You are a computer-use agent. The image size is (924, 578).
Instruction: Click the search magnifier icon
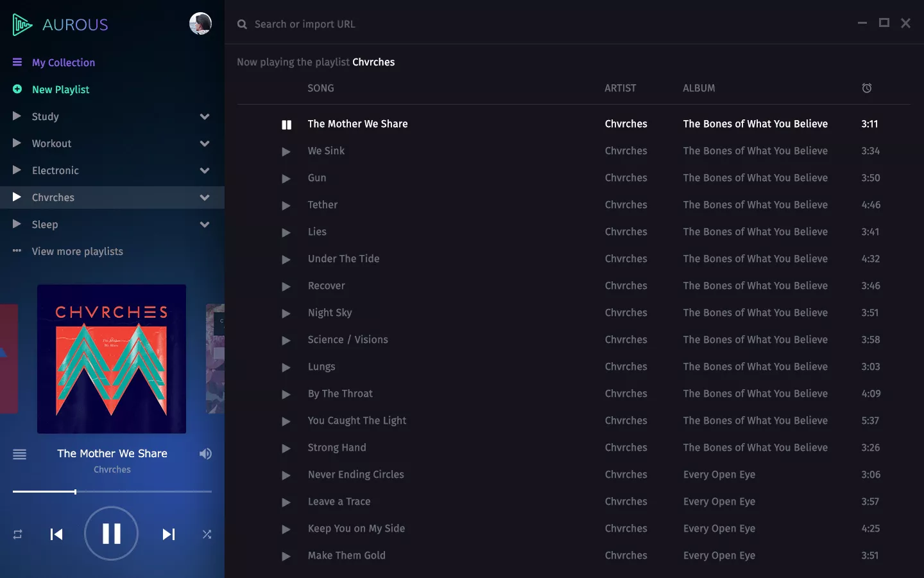[x=241, y=24]
